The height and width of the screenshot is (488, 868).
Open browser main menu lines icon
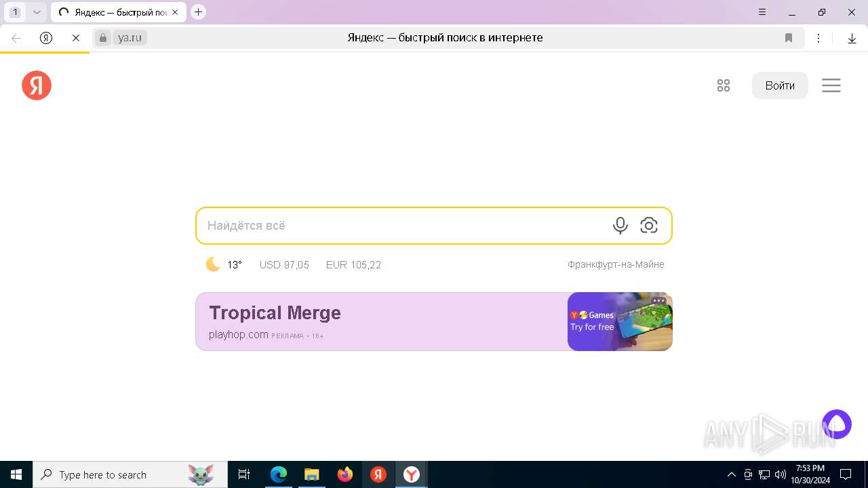(x=762, y=12)
